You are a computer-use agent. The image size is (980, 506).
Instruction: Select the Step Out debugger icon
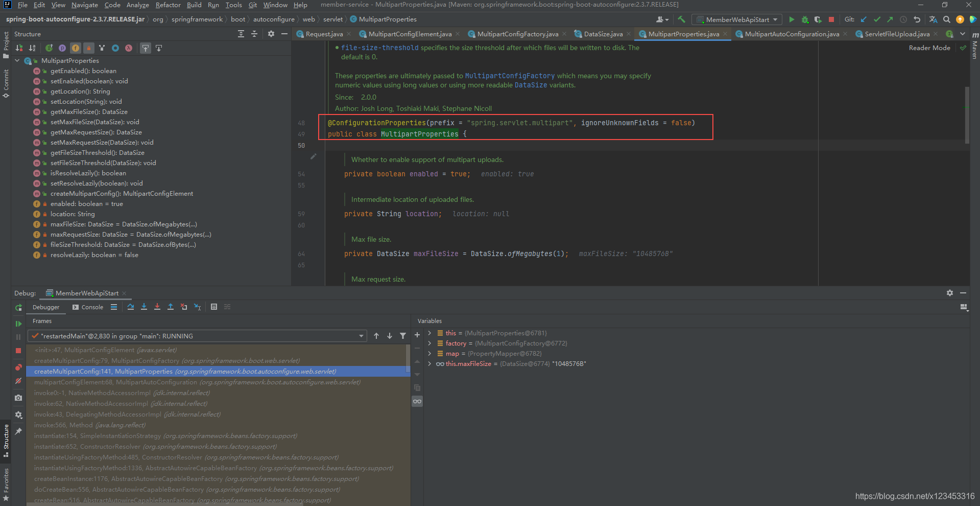coord(171,307)
